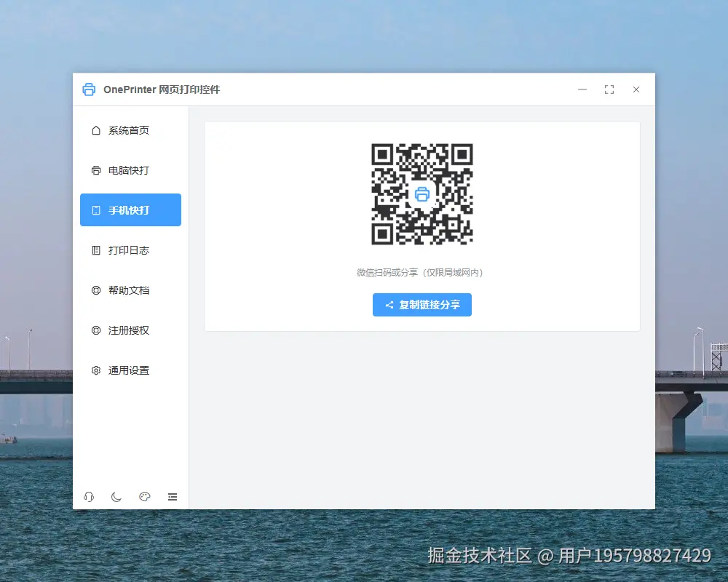Open the 电脑快打 menu item
Screen dimensions: 728x582
tap(130, 170)
